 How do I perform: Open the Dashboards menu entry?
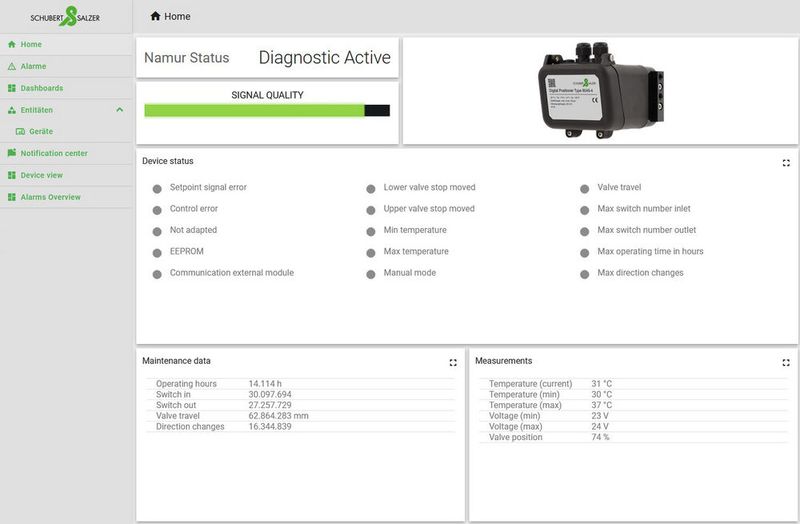66,88
